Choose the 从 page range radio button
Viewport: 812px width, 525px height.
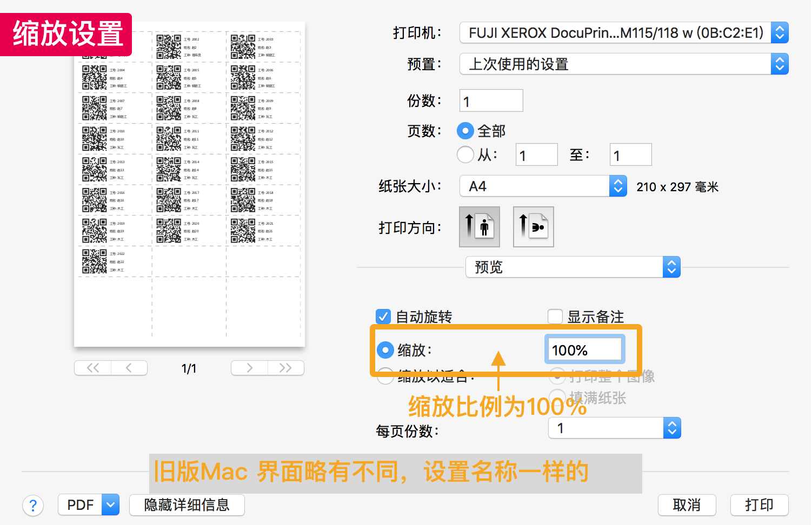point(465,155)
